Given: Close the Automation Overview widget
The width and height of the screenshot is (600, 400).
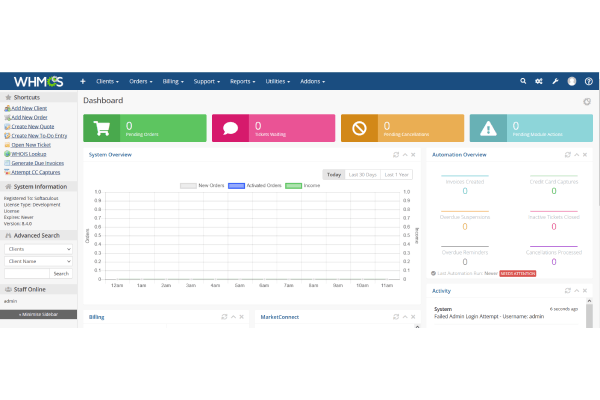Looking at the screenshot, I should pyautogui.click(x=583, y=155).
